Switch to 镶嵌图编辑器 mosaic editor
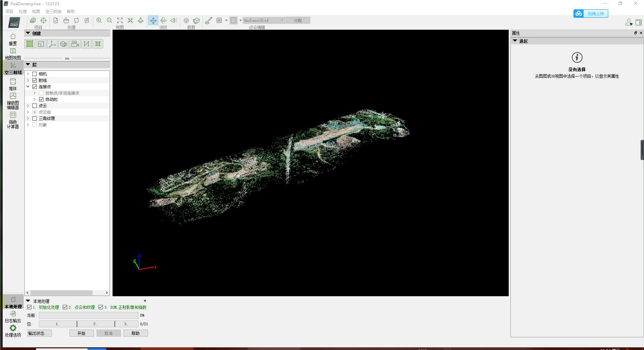Image resolution: width=644 pixels, height=350 pixels. click(13, 101)
